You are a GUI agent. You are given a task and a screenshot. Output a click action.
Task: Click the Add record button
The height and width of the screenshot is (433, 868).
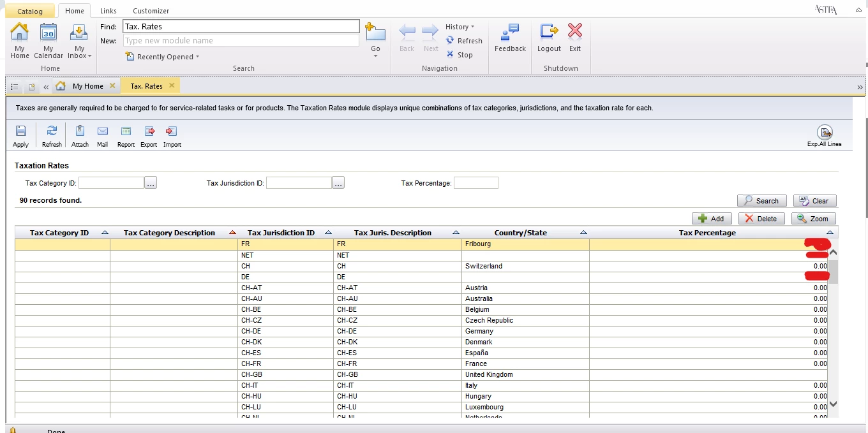711,219
